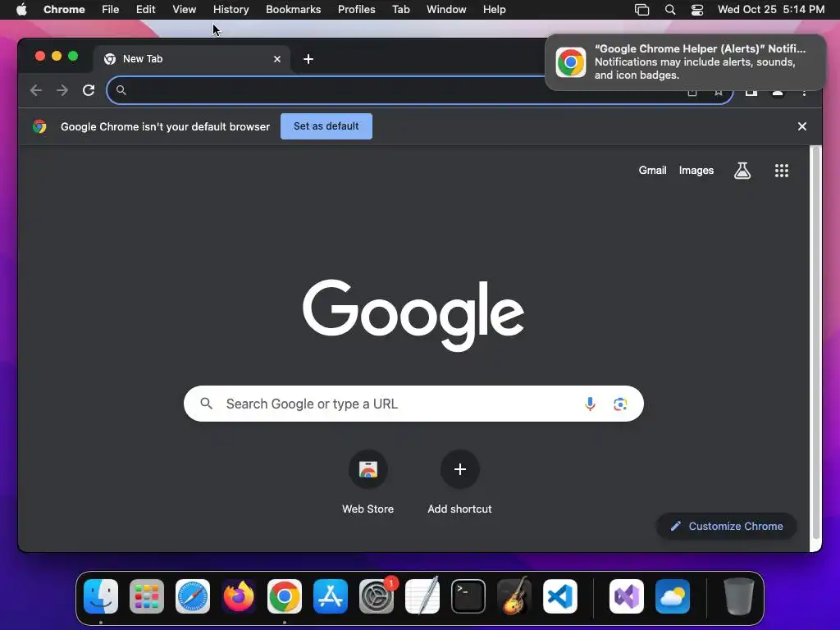840x630 pixels.
Task: Open System Preferences from the dock
Action: tap(377, 596)
